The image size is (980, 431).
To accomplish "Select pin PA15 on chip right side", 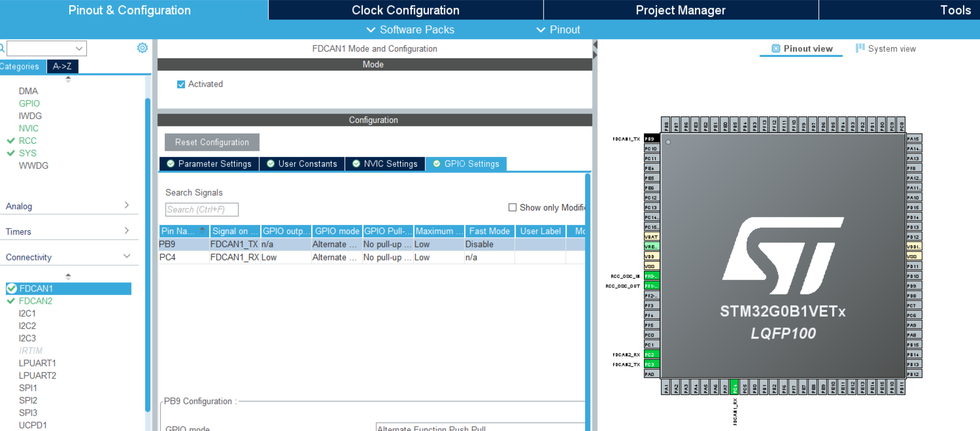I will [x=914, y=139].
